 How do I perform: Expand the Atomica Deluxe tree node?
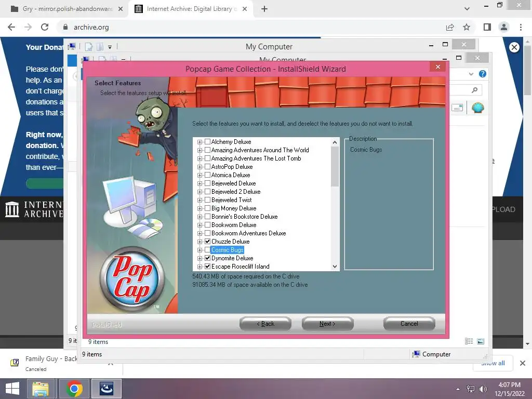[200, 176]
